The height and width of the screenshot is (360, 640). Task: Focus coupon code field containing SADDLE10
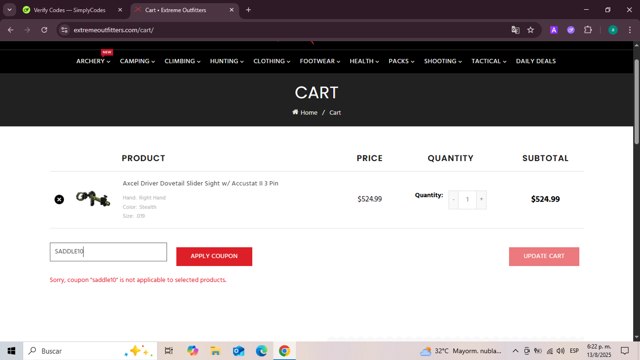108,252
